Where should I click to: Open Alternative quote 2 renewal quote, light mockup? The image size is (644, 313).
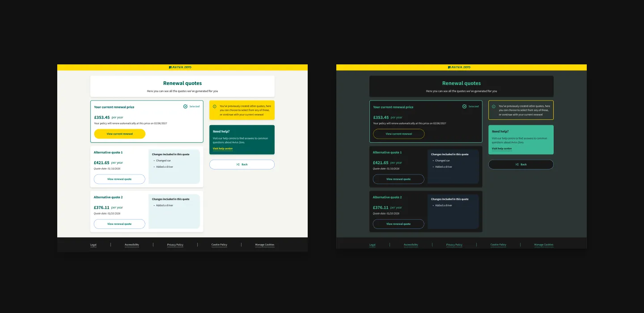(x=119, y=224)
